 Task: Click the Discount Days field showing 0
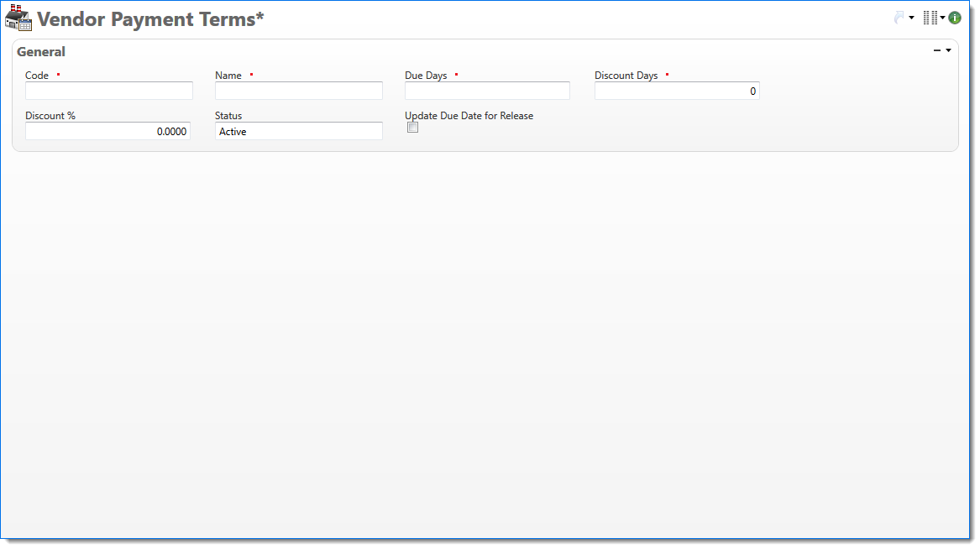[x=677, y=91]
